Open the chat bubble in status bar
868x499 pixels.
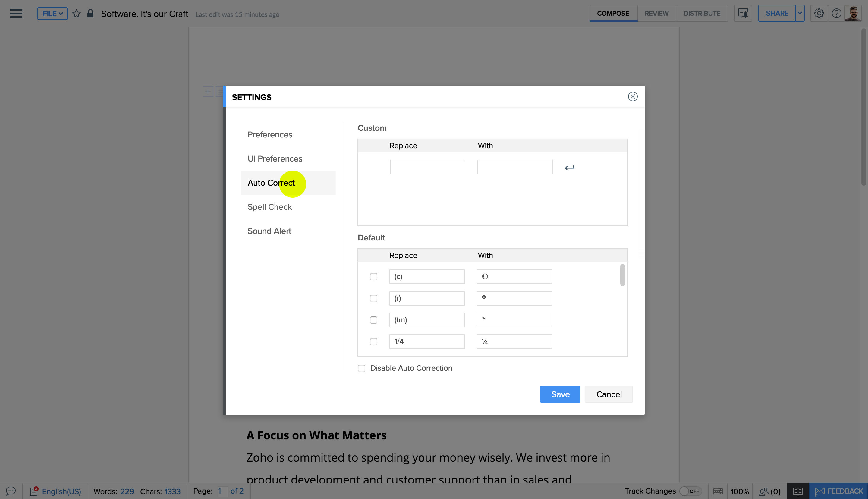click(x=11, y=491)
